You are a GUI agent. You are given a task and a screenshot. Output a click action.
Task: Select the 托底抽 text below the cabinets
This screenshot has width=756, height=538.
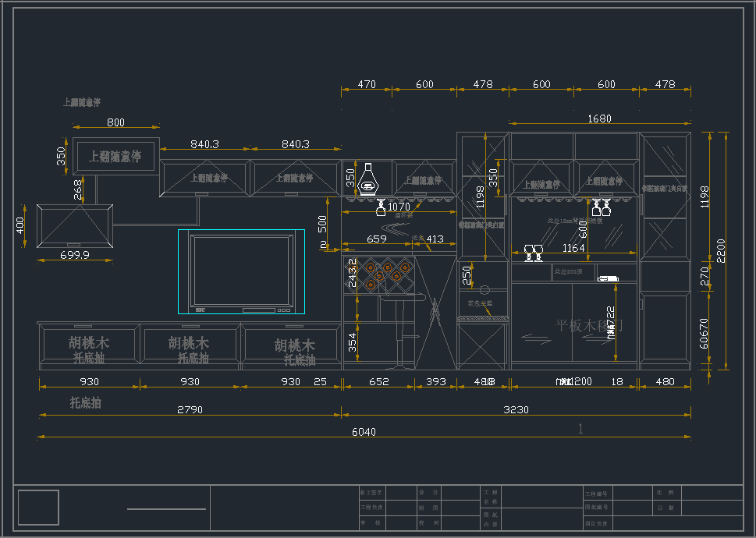coord(86,403)
